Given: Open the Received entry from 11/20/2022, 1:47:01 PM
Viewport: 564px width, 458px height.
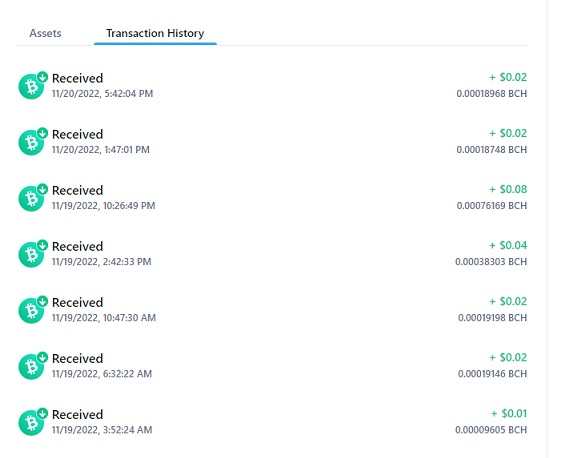Looking at the screenshot, I should click(272, 142).
